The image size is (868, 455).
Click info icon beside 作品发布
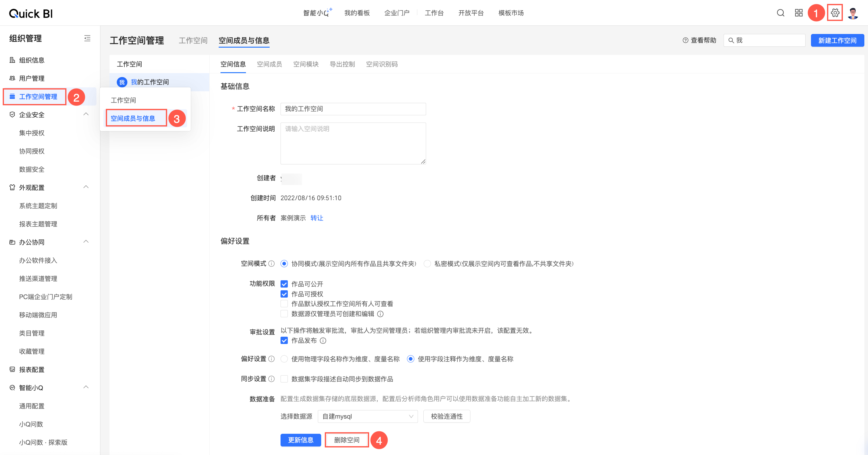(x=323, y=341)
